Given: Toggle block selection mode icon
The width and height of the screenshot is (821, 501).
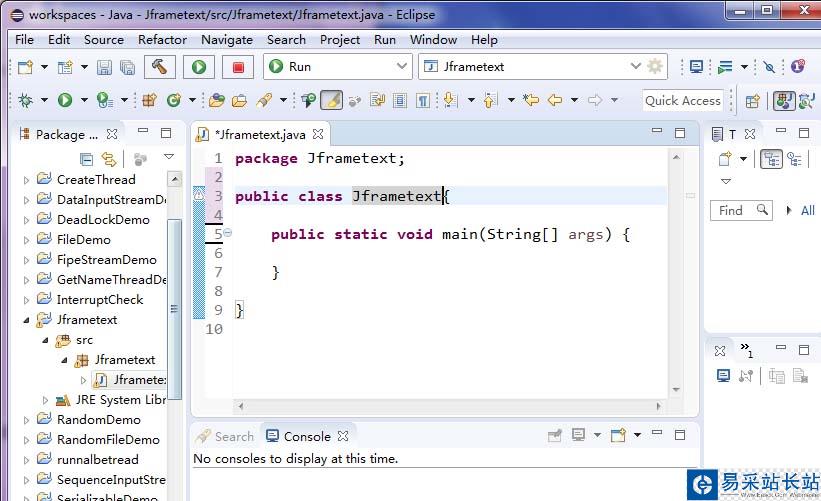Looking at the screenshot, I should (400, 99).
